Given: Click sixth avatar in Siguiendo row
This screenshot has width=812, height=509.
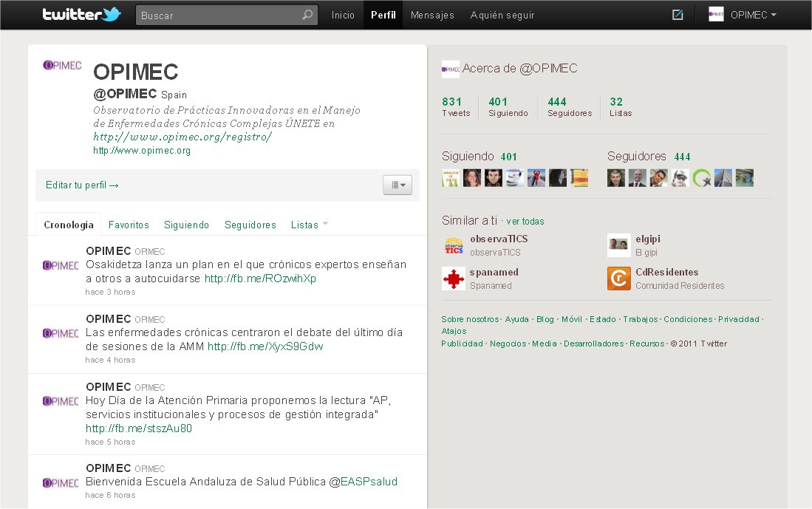Looking at the screenshot, I should [558, 177].
